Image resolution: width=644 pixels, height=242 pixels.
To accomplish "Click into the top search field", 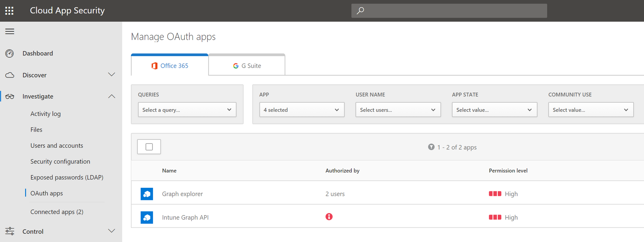I will pyautogui.click(x=449, y=11).
